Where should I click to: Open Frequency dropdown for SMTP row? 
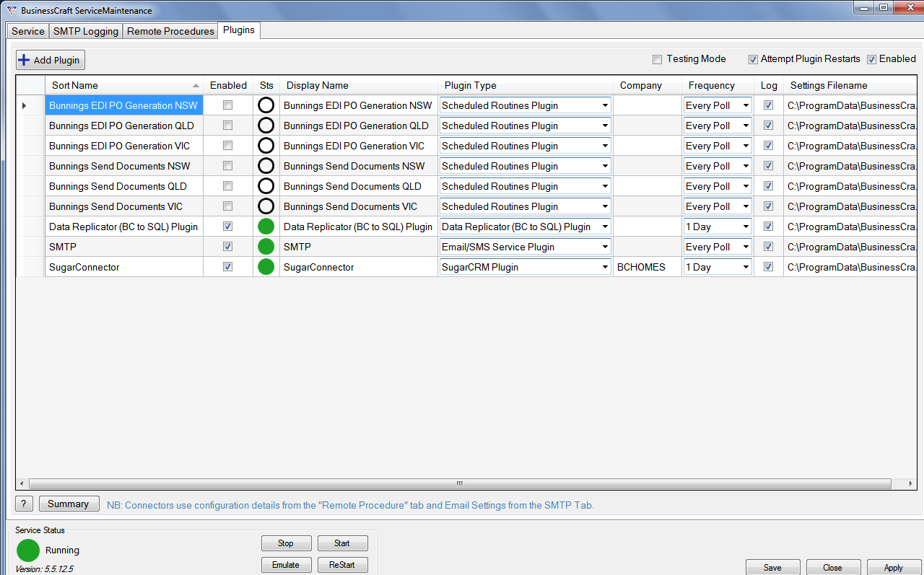click(745, 247)
